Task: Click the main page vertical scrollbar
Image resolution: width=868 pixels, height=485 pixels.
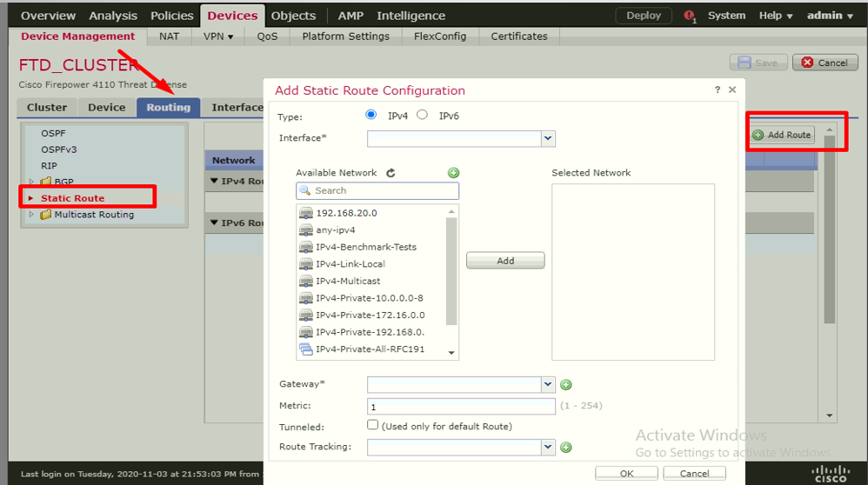Action: 829,229
